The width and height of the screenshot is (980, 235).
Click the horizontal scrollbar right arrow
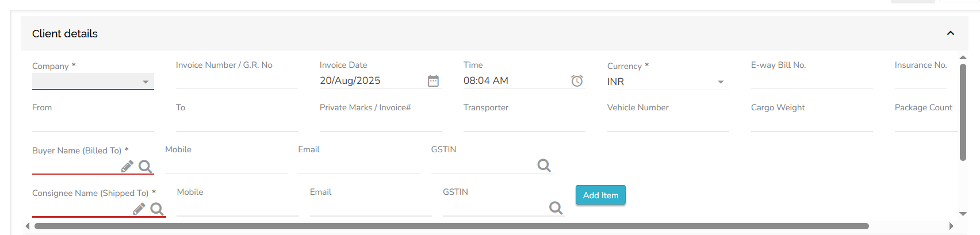pos(951,226)
